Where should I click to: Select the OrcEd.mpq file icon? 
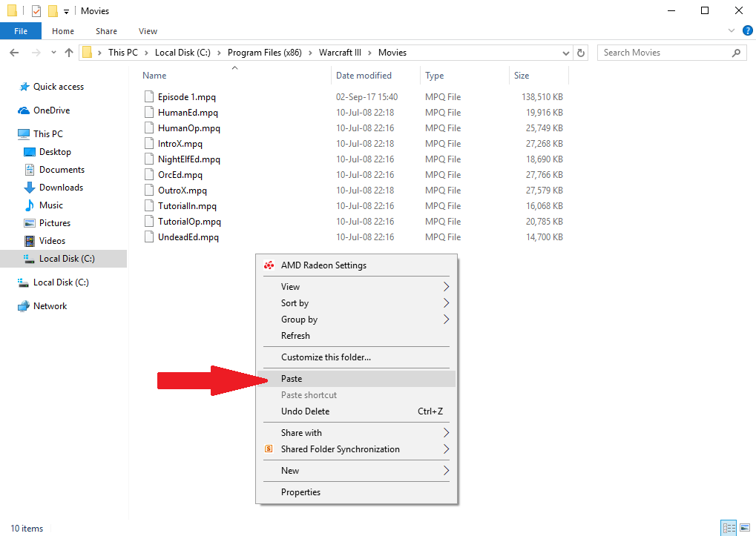pyautogui.click(x=149, y=175)
